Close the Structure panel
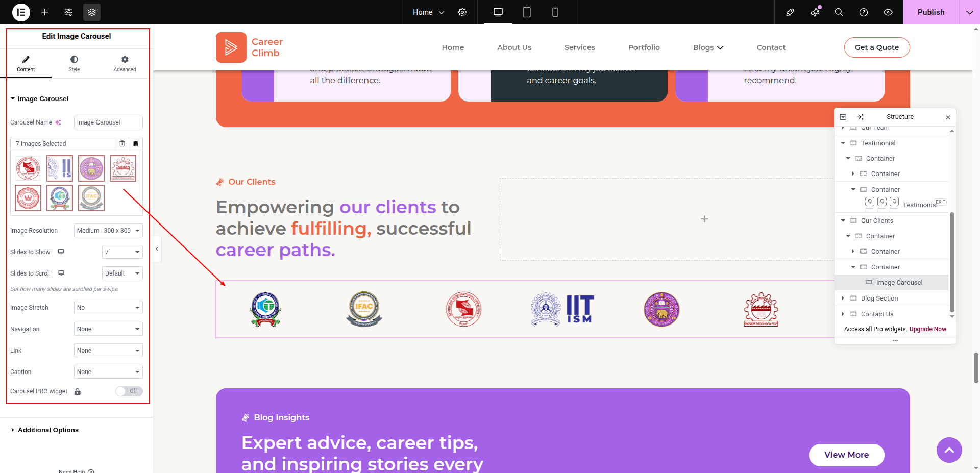This screenshot has width=980, height=473. pos(948,117)
